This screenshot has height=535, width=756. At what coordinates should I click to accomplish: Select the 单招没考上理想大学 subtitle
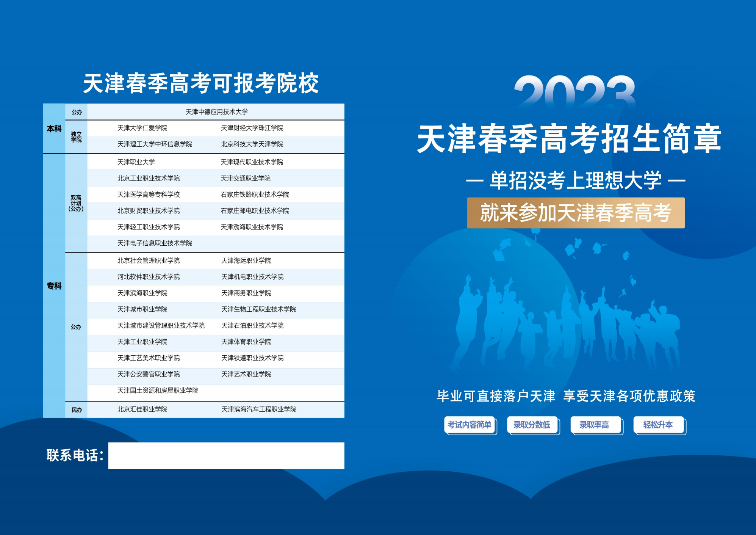point(576,180)
